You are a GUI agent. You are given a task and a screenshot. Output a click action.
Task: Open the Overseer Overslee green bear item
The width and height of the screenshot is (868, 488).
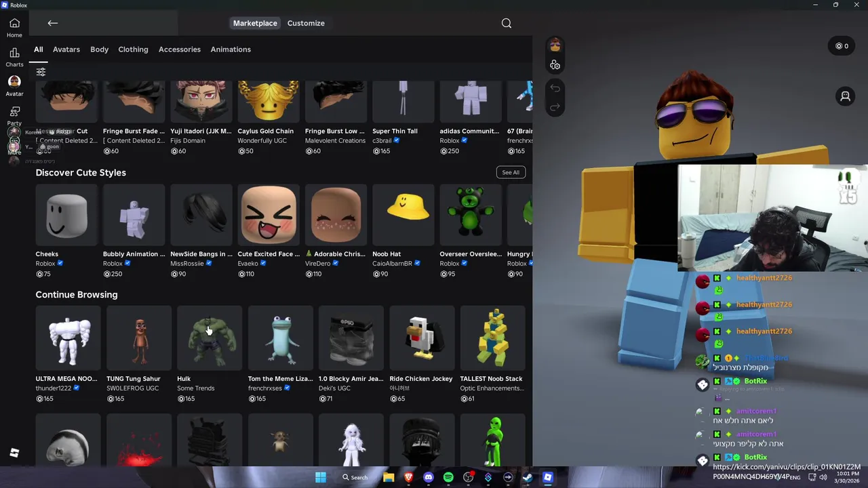(470, 216)
